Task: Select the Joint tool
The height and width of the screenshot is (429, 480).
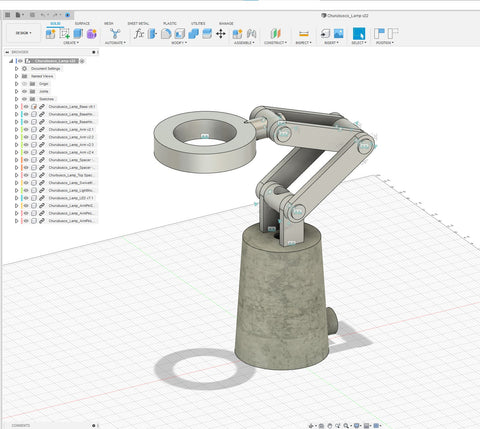Action: point(251,33)
